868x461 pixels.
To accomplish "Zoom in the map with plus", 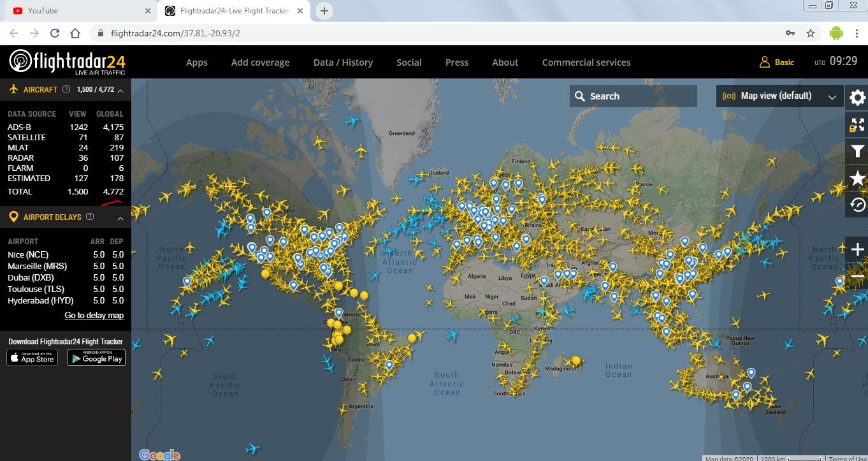I will pyautogui.click(x=857, y=249).
